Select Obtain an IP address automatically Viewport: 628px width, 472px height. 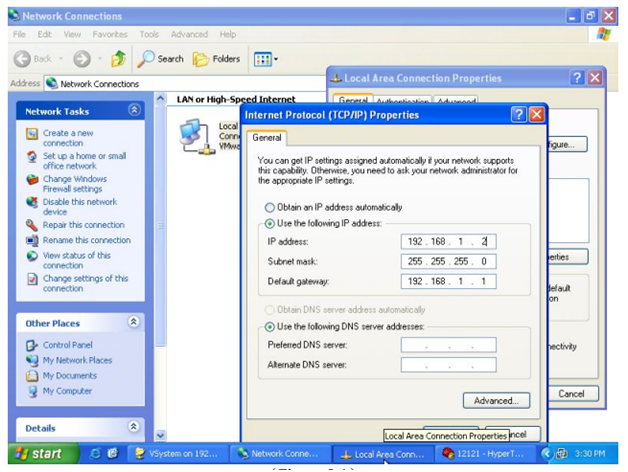tap(270, 208)
